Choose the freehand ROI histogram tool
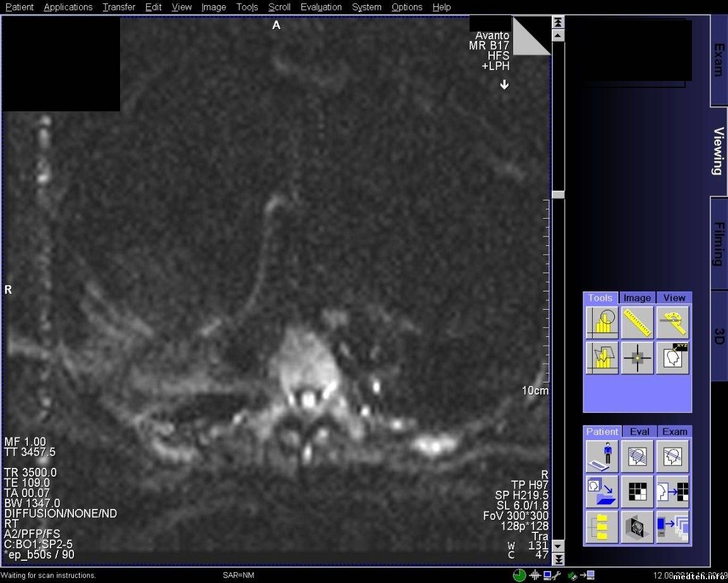The width and height of the screenshot is (728, 583). click(x=602, y=358)
